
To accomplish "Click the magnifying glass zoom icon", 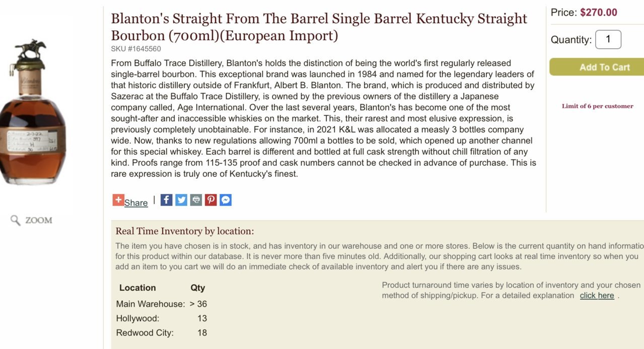I will [16, 220].
